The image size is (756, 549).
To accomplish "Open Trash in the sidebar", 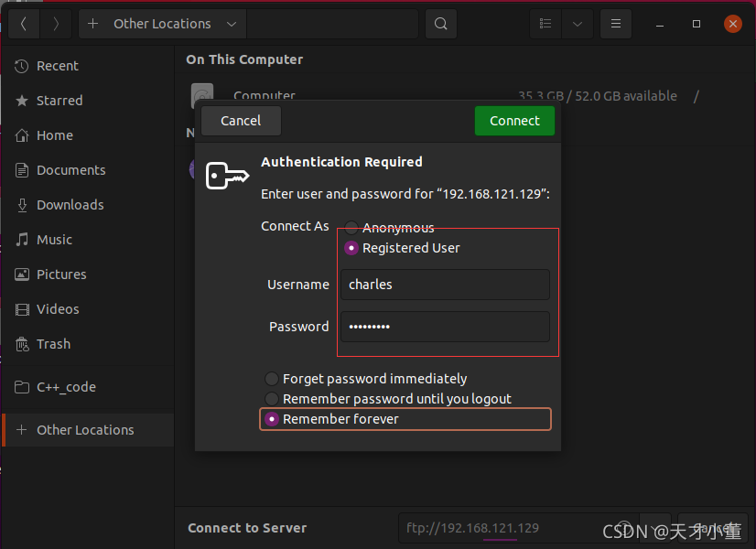I will (88, 344).
